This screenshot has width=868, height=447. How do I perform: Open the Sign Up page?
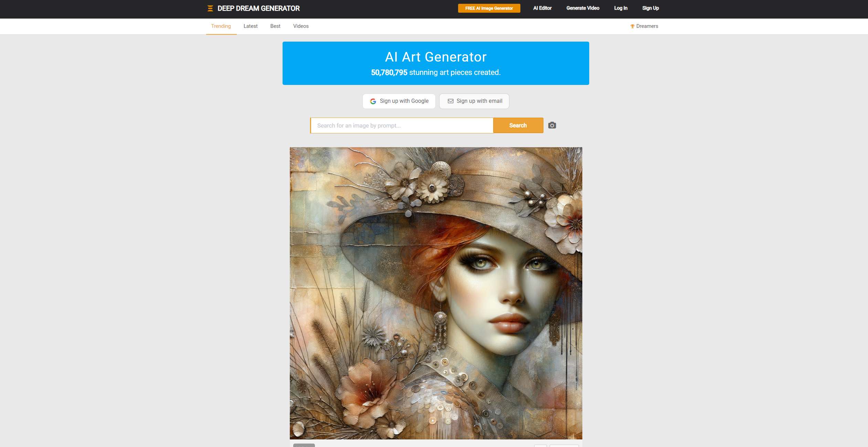click(650, 8)
